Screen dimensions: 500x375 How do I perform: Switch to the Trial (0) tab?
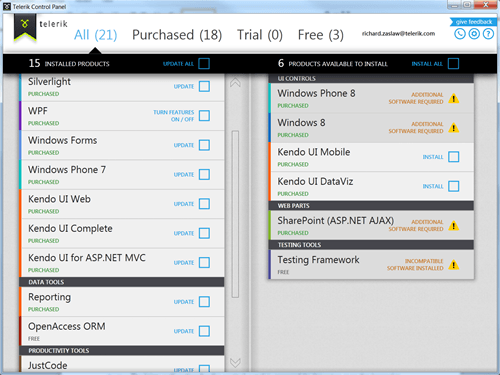pyautogui.click(x=260, y=35)
